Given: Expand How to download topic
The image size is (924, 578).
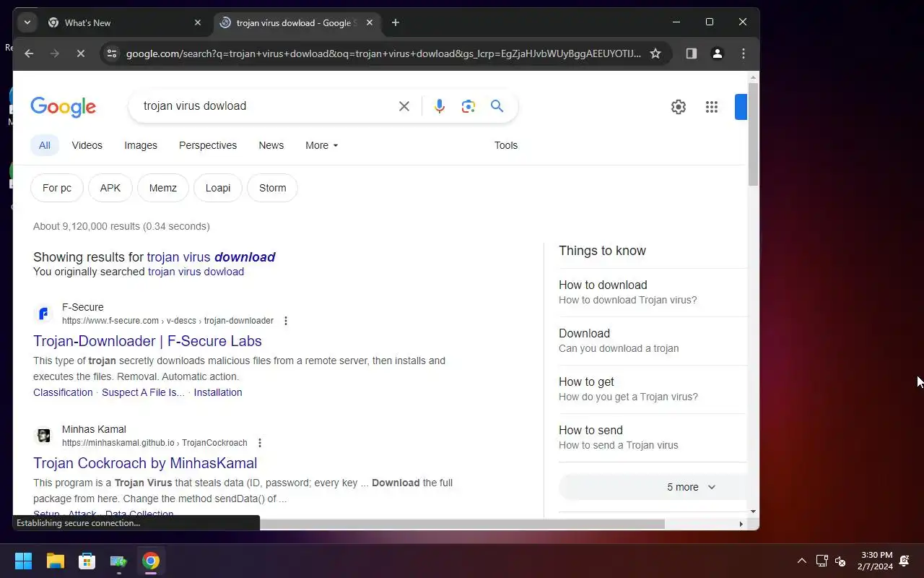Looking at the screenshot, I should pos(653,292).
